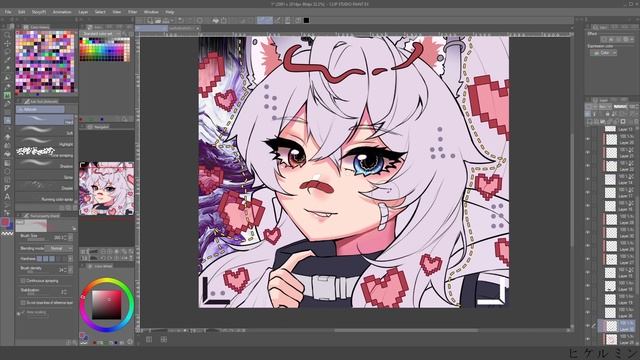Select the Zoom magnifier tool
Image resolution: width=640 pixels, height=360 pixels.
click(7, 35)
